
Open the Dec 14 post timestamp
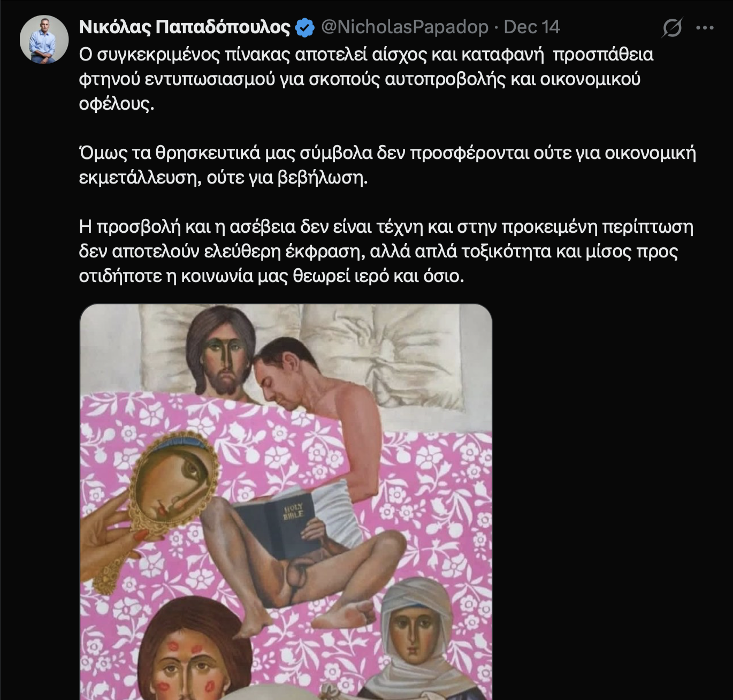coord(532,27)
